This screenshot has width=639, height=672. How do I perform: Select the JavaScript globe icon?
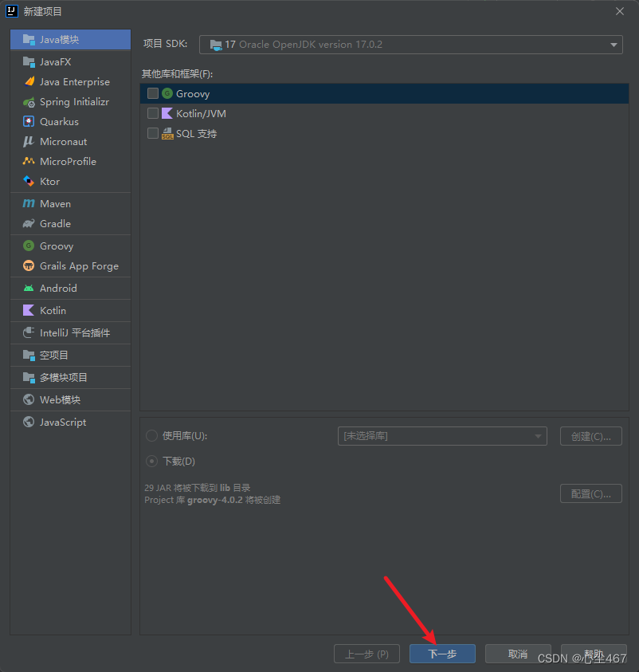29,422
